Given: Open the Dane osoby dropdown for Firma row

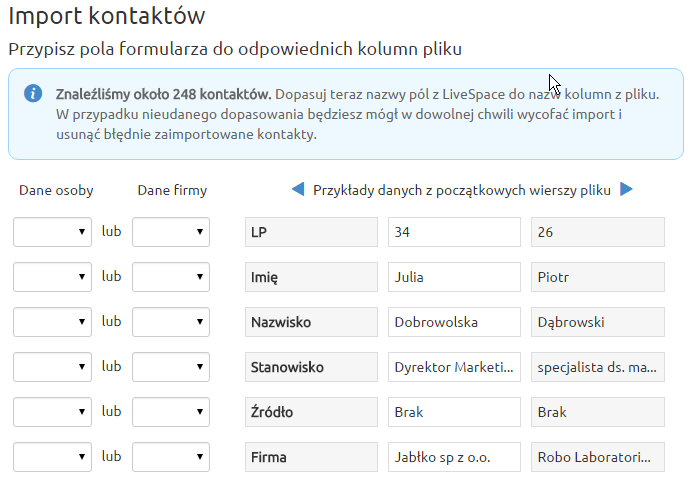Looking at the screenshot, I should click(53, 457).
